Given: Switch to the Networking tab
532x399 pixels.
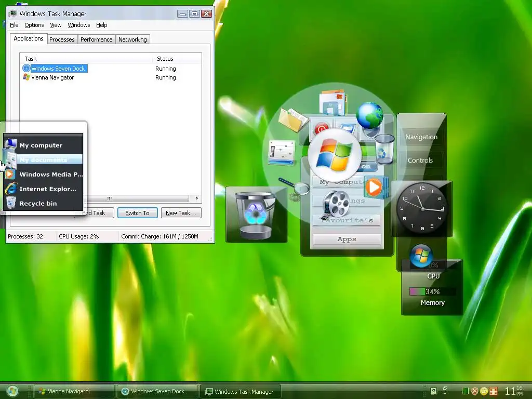Looking at the screenshot, I should pos(132,39).
